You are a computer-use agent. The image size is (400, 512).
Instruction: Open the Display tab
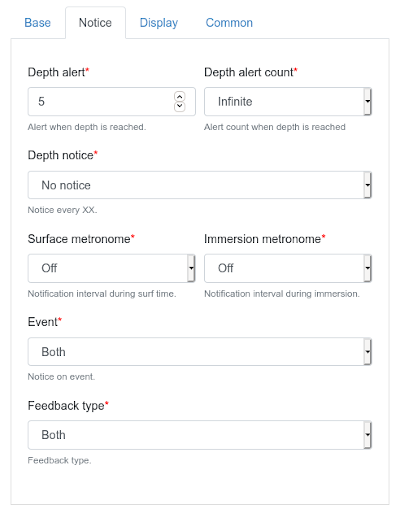tap(159, 23)
